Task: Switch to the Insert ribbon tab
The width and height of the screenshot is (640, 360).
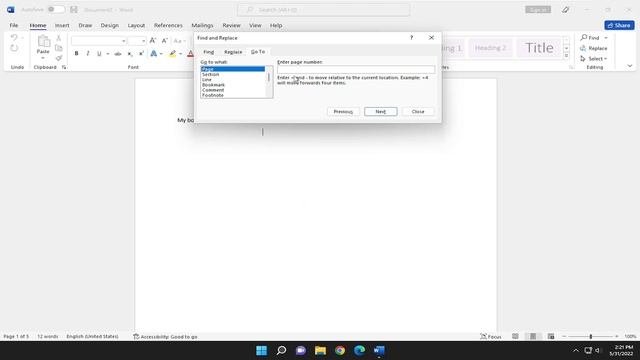Action: [x=62, y=25]
